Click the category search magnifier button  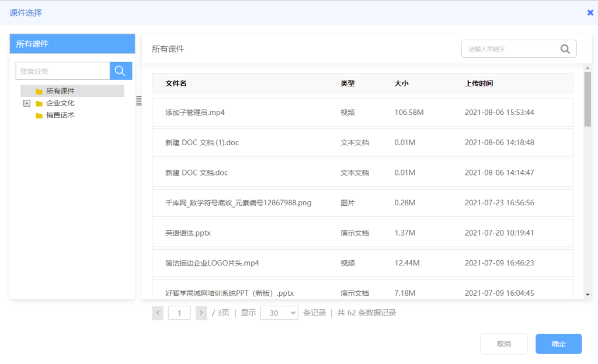point(121,71)
